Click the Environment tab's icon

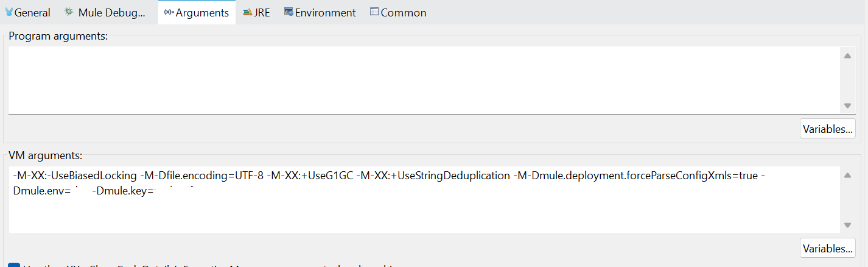289,12
